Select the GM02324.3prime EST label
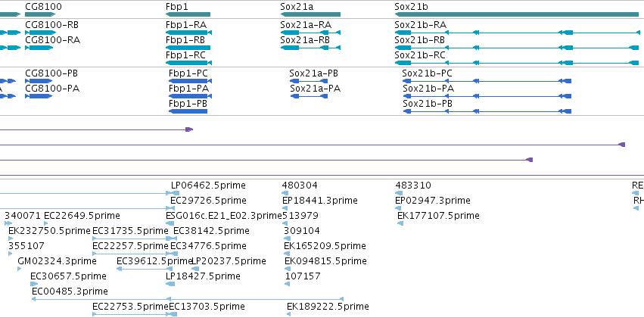Screen dimensions: 644x318 57,261
